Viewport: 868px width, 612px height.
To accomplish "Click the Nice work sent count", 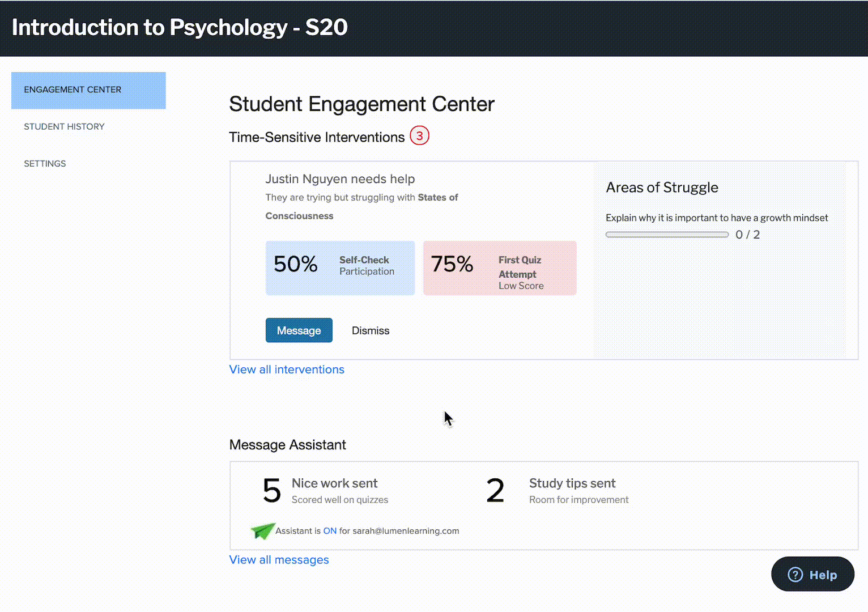I will 272,491.
